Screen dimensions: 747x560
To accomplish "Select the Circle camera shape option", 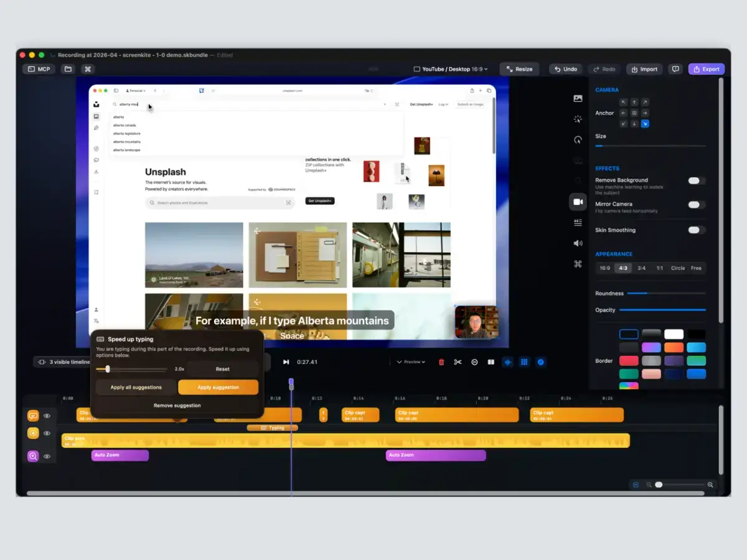I will 677,268.
